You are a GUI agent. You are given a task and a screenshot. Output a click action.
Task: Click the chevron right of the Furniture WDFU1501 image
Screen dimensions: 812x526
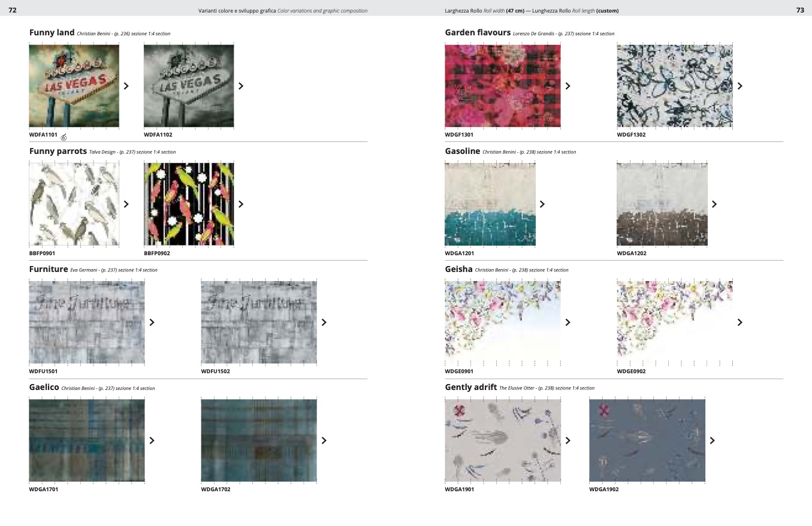(152, 322)
